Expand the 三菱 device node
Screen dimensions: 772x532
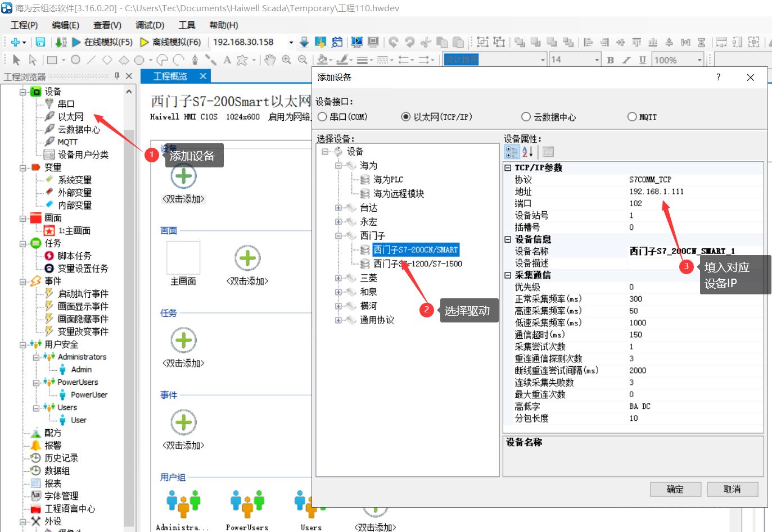[338, 278]
